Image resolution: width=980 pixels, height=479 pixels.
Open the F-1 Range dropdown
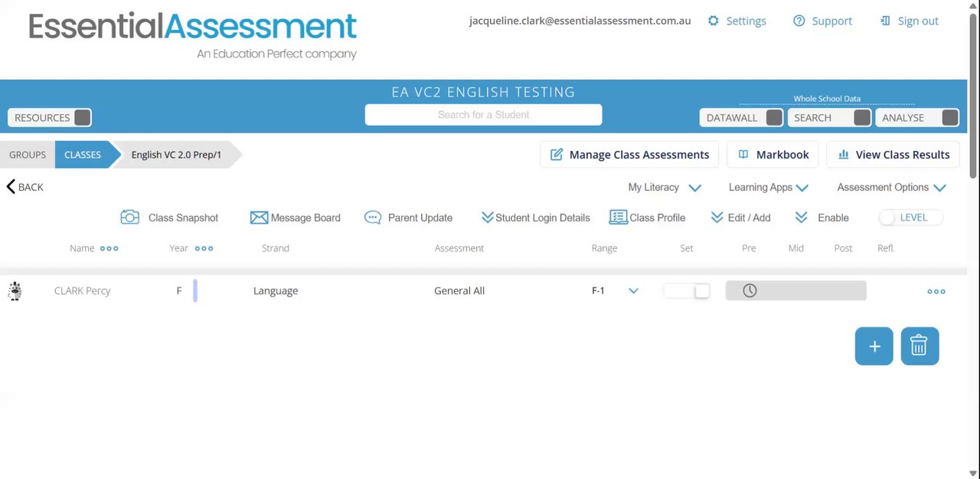(x=633, y=290)
